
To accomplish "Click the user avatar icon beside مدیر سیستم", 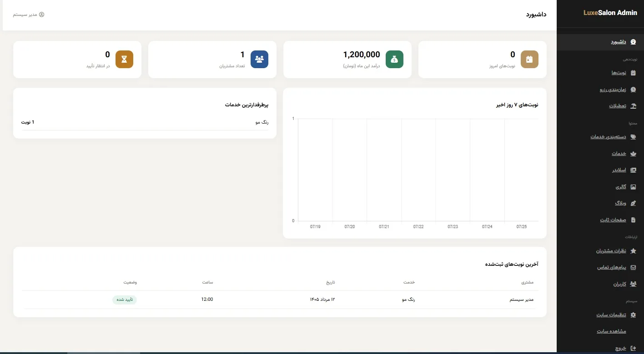I will [x=41, y=15].
